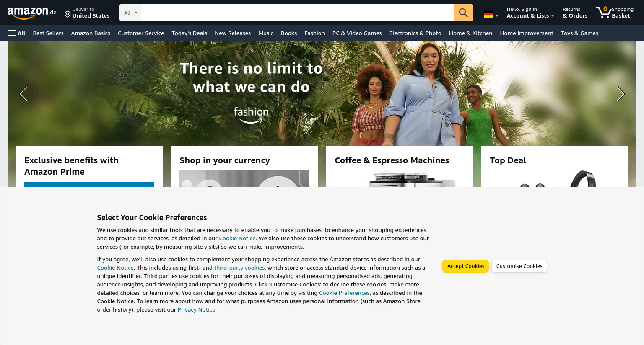This screenshot has height=345, width=644.
Task: Click into the search input field
Action: 298,13
